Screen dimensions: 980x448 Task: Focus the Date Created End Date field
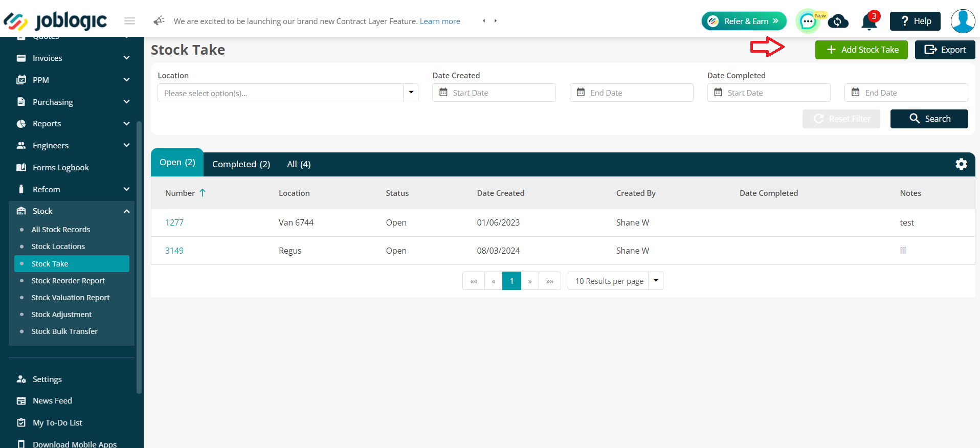[x=631, y=93]
